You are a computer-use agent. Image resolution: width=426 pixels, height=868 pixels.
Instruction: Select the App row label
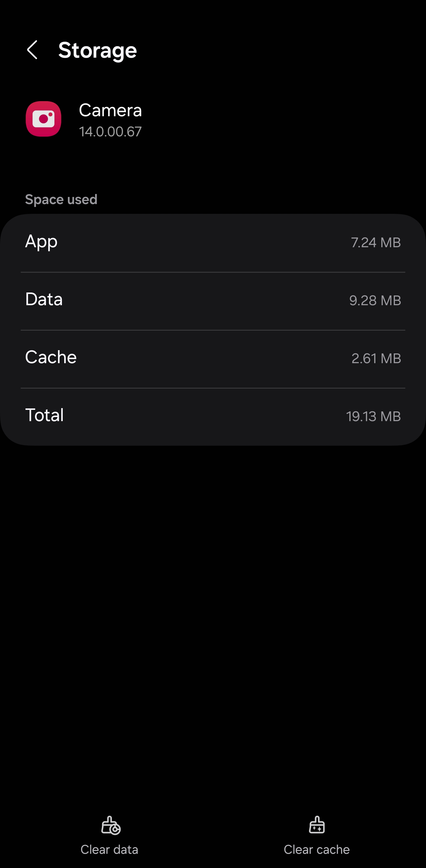point(41,242)
